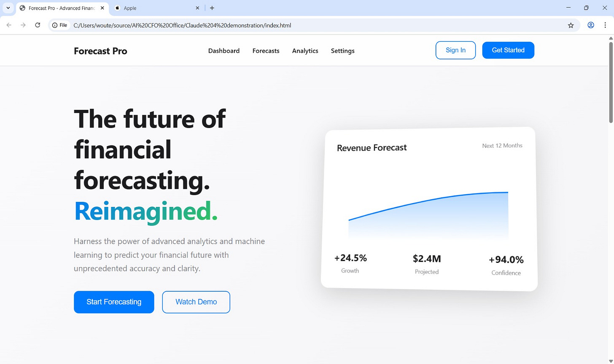Open the Chrome profile icon
Screen dimensions: 614x364
tap(591, 25)
